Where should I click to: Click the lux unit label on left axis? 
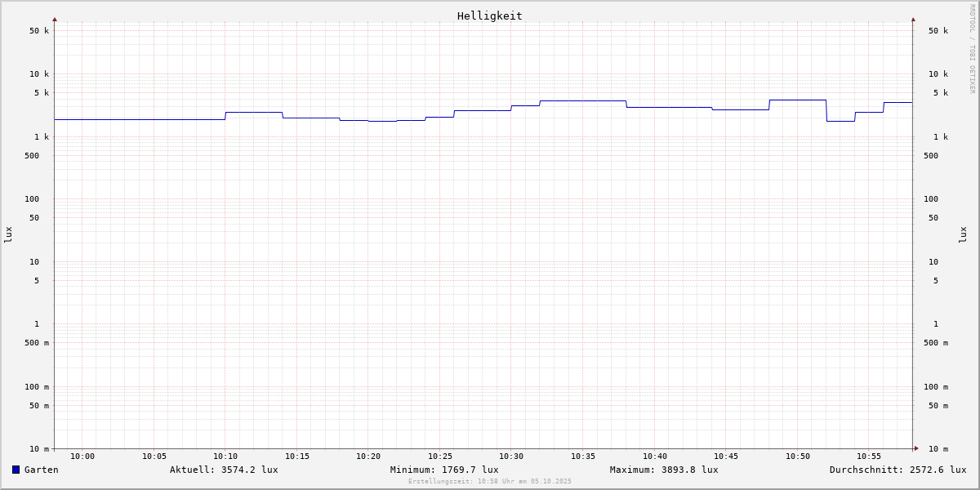coord(8,235)
